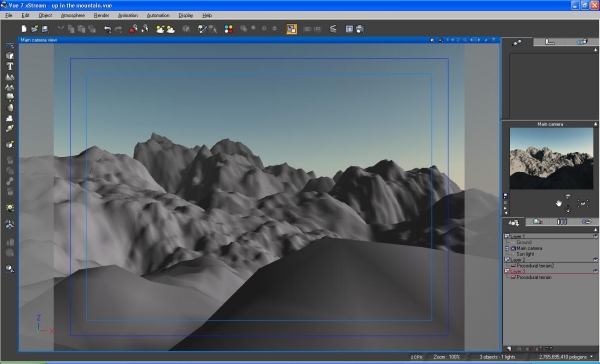This screenshot has height=364, width=600.
Task: Select Procedural terrain2 in Layer 2
Action: point(535,266)
